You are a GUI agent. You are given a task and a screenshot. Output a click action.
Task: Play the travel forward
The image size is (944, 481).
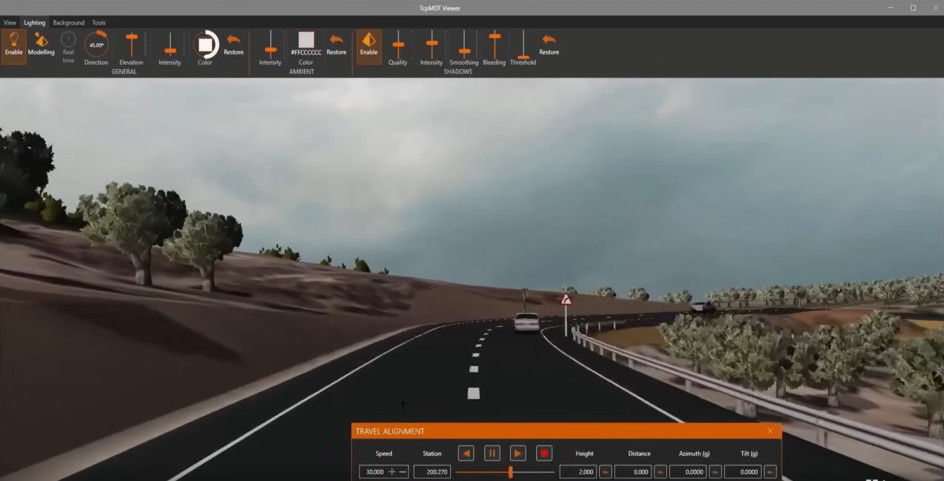pyautogui.click(x=518, y=453)
